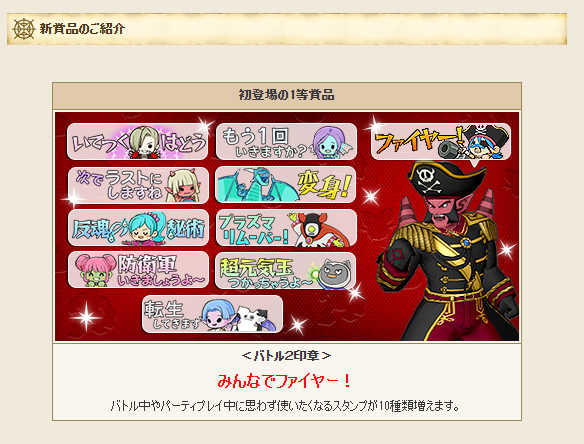This screenshot has width=584, height=444.
Task: Click the 新賞品のご紹介 heading
Action: click(82, 29)
